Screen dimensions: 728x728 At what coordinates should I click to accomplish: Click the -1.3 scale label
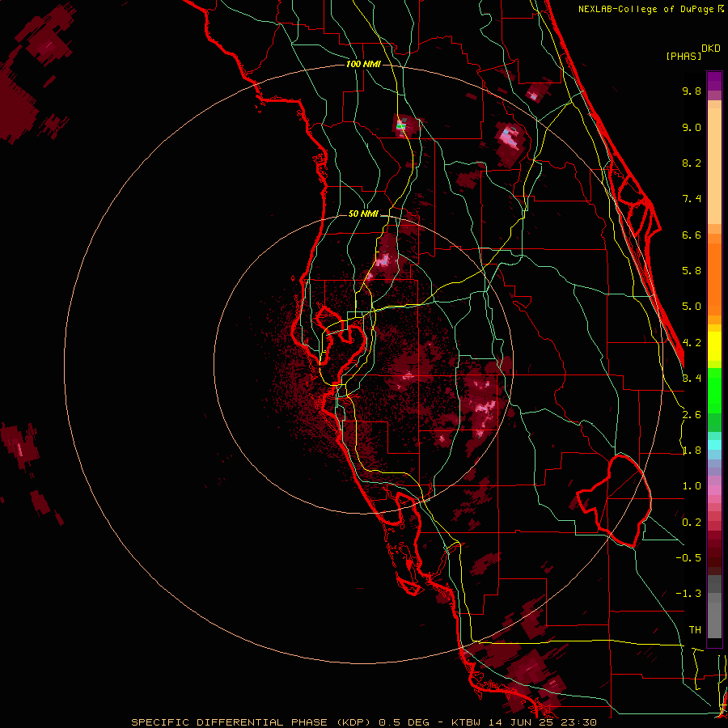click(688, 594)
